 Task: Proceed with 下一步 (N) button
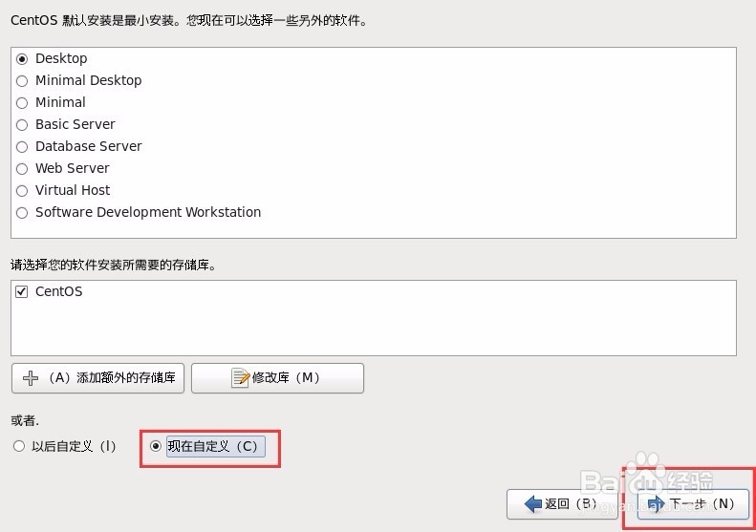tap(693, 504)
